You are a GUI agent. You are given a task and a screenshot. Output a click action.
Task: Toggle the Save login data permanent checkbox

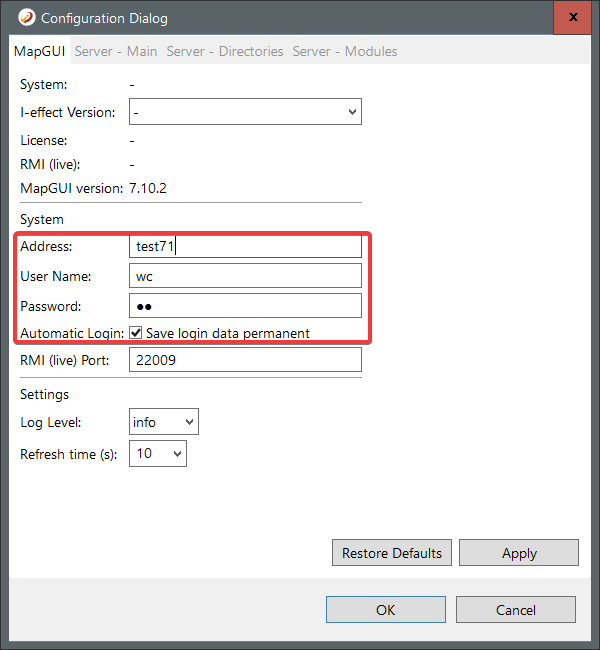click(136, 333)
